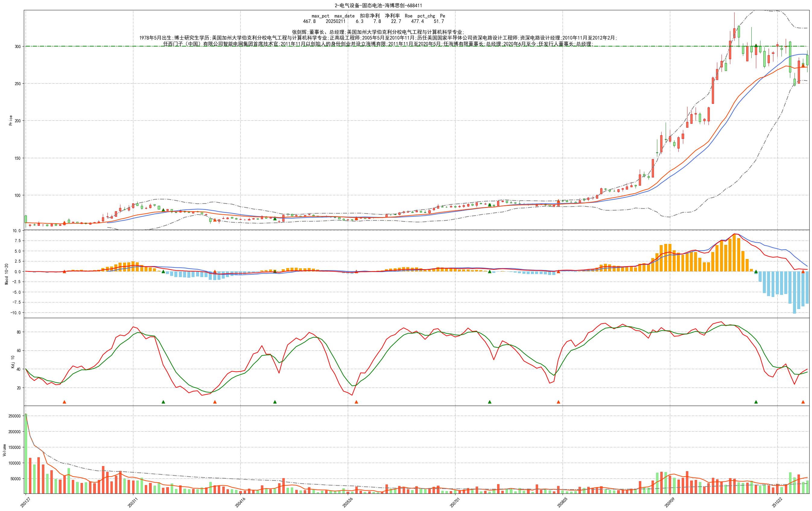Click the rightmost orange triangle in the KDJ panel

coord(803,402)
